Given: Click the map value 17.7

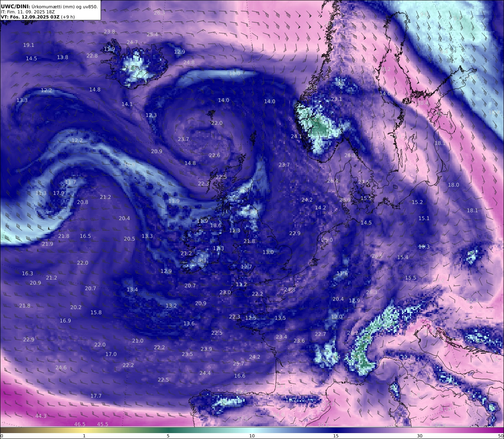Looking at the screenshot, I should click(x=96, y=396).
